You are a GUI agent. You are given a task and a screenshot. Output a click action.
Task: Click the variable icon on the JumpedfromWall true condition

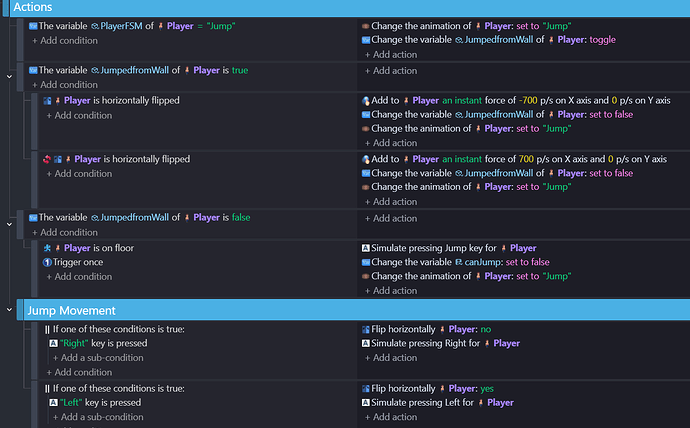click(x=33, y=70)
